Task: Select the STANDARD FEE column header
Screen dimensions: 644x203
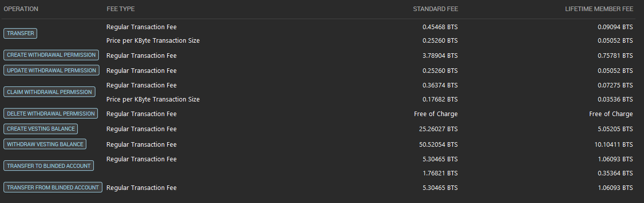Action: coord(435,9)
